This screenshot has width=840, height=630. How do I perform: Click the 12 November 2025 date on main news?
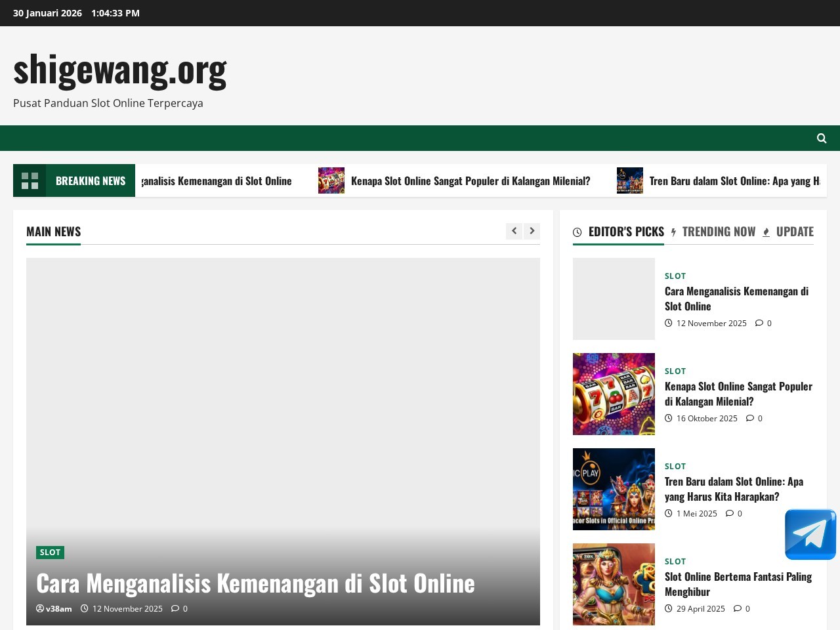point(127,608)
